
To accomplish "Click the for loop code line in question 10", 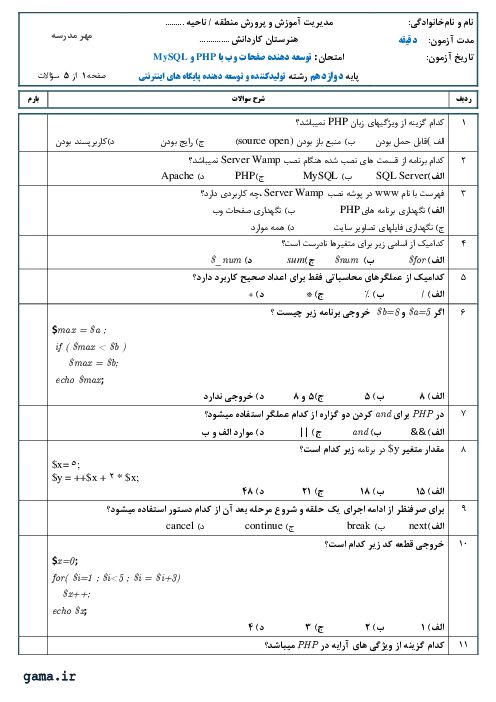I will [x=116, y=578].
